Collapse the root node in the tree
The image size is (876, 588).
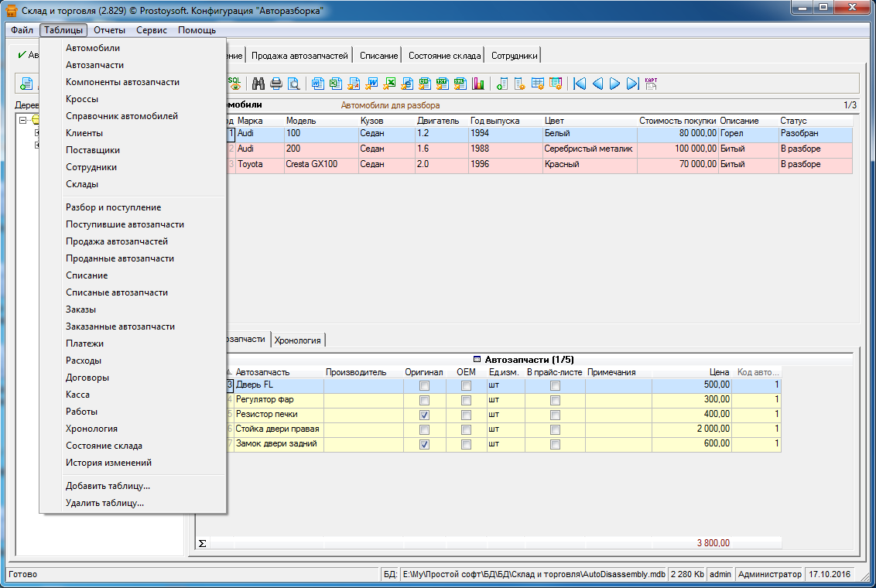point(23,120)
